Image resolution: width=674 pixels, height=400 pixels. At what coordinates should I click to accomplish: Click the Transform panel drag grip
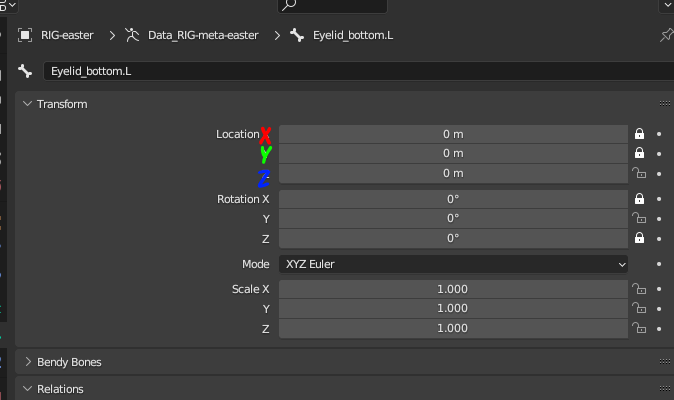point(665,104)
